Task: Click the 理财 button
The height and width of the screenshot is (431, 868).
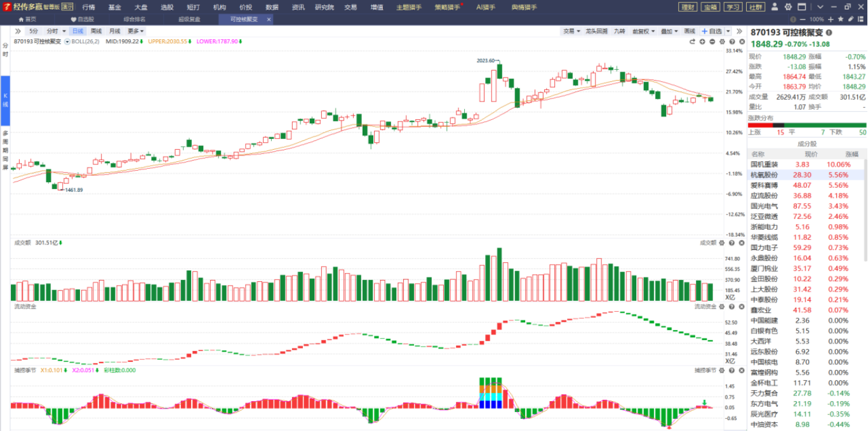Action: [688, 7]
